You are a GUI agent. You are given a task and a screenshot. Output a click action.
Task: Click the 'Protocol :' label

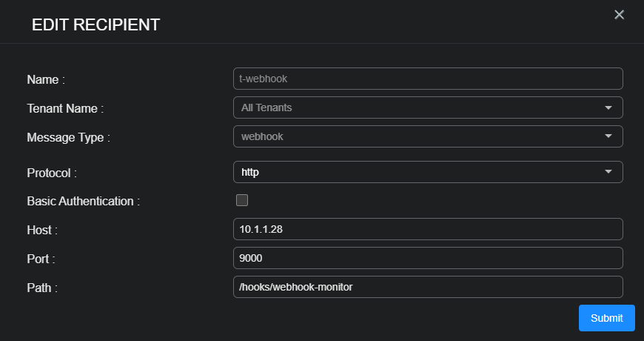(x=52, y=173)
